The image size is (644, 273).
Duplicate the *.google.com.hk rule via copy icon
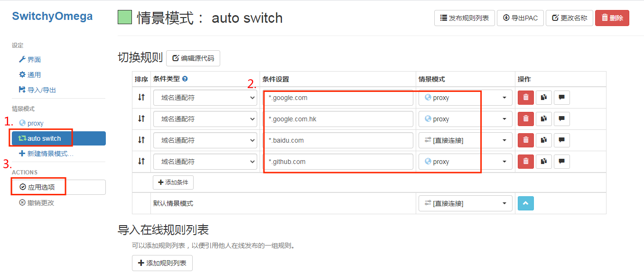(x=544, y=119)
